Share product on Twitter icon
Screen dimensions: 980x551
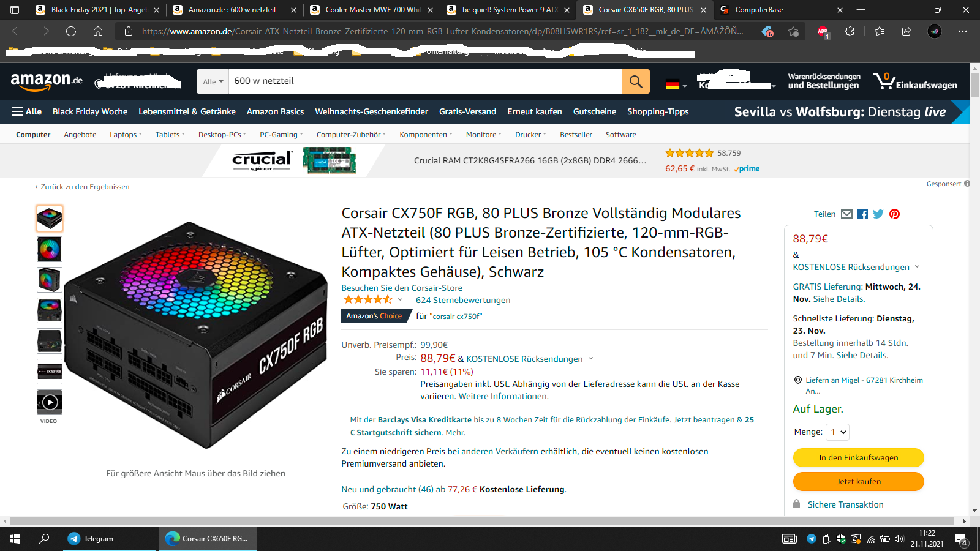(x=878, y=214)
